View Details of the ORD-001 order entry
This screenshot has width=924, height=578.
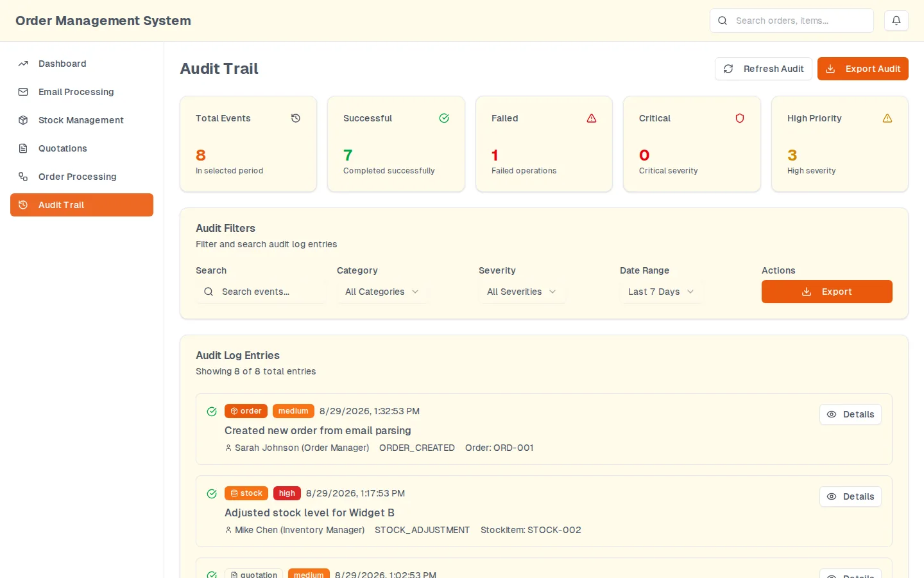[x=850, y=414]
